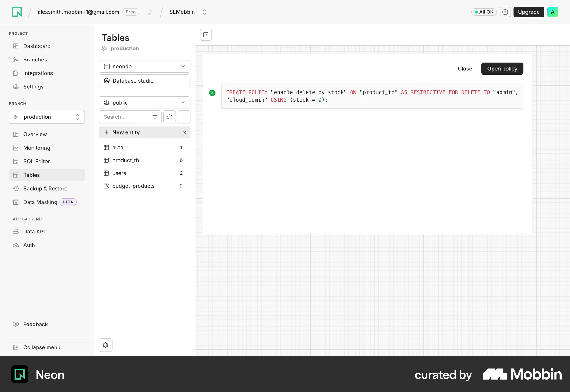The width and height of the screenshot is (570, 392).
Task: Open the gear settings below tables list
Action: tap(105, 345)
